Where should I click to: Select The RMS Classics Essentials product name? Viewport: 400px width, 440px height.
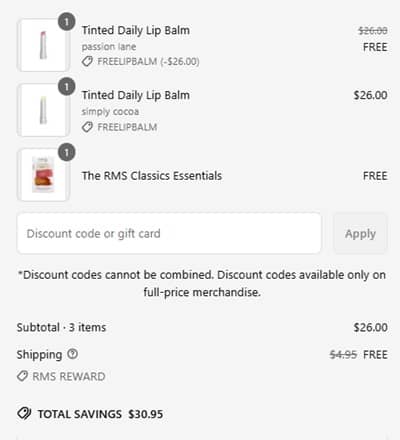point(152,176)
